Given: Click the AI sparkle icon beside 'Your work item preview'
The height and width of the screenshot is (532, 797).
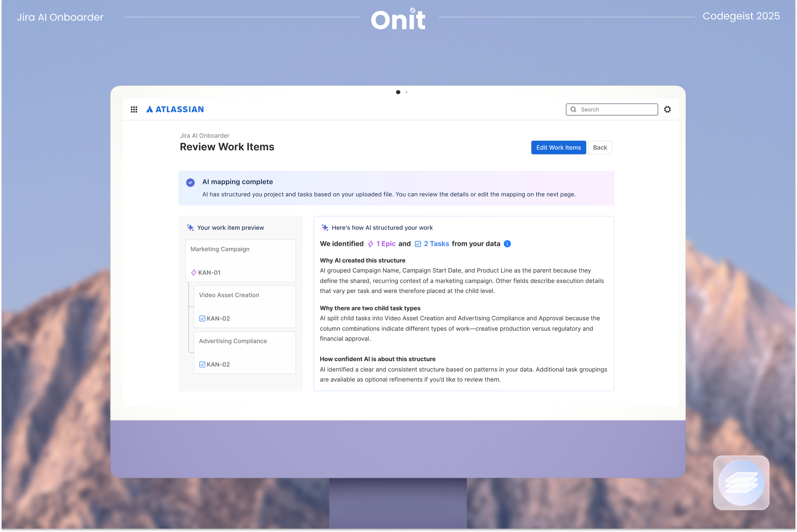Looking at the screenshot, I should click(x=190, y=227).
